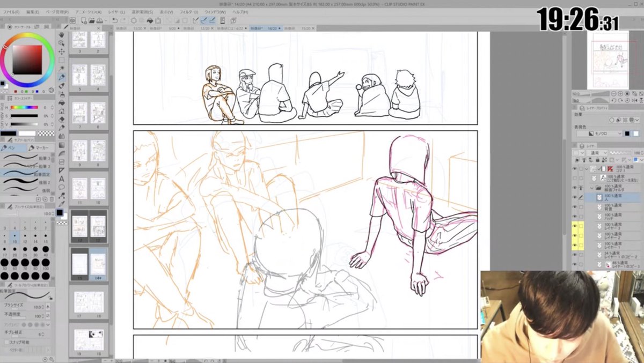Switch to the マーカー sub tool group
This screenshot has height=363, width=644.
coord(41,148)
